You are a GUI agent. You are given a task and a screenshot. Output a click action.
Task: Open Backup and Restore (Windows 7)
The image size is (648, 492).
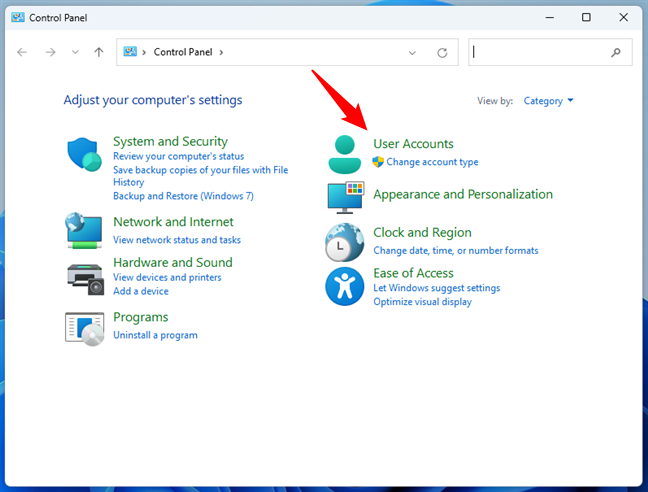(x=183, y=196)
